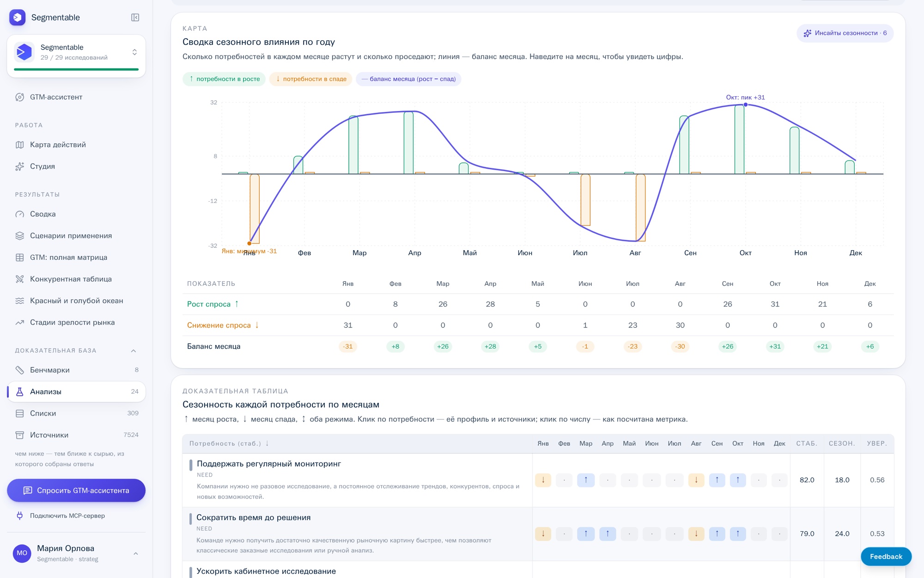924x578 pixels.
Task: Click the Баланс месяца March badge +26
Action: [443, 346]
